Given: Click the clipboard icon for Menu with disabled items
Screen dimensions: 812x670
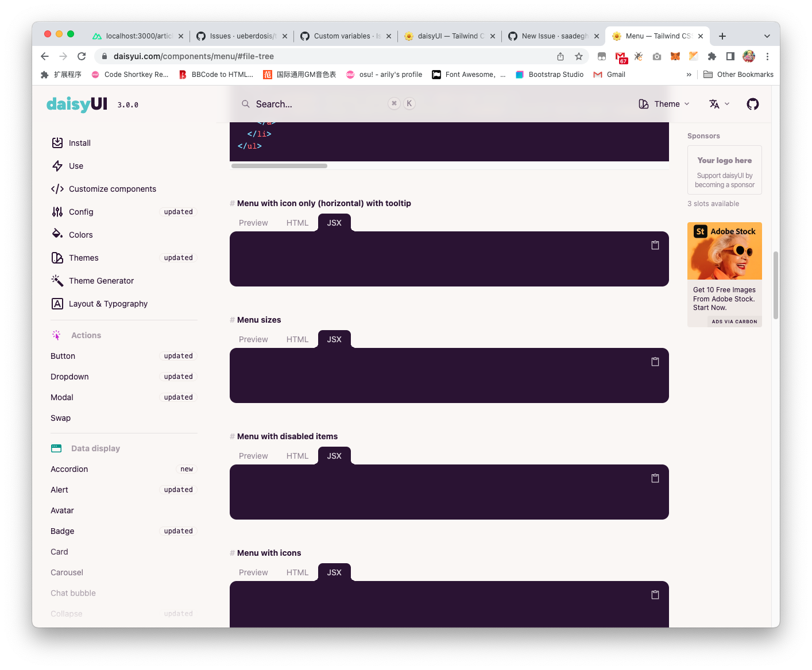Looking at the screenshot, I should pos(655,478).
